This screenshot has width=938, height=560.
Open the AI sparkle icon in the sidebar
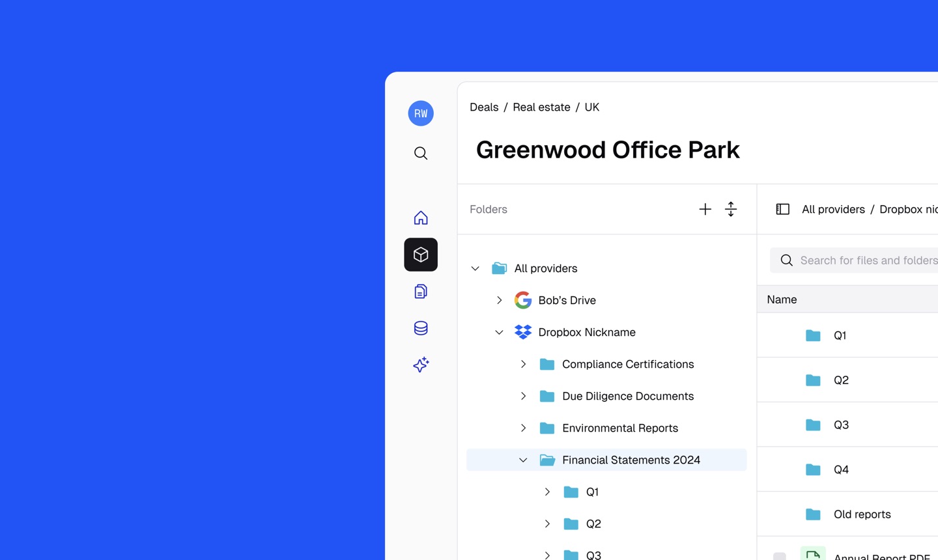pos(421,365)
